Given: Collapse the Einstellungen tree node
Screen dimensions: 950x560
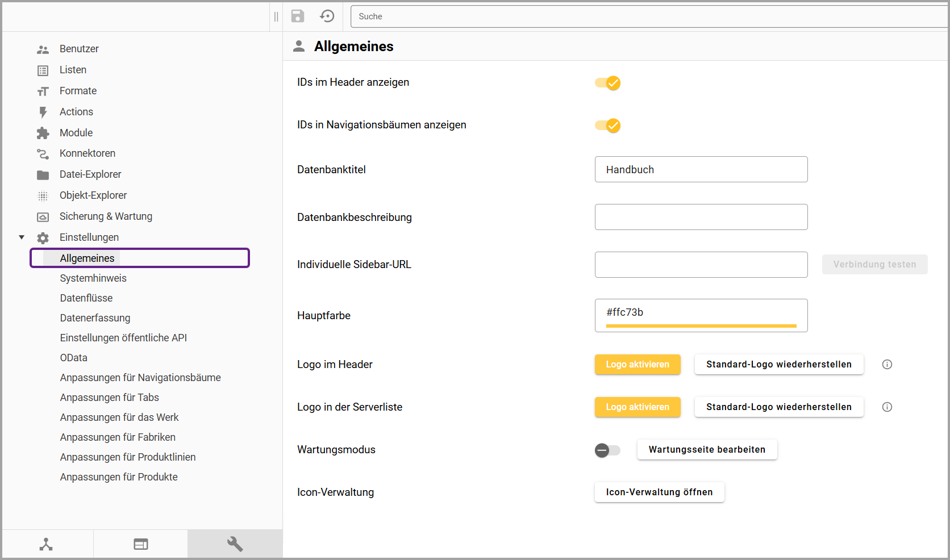Looking at the screenshot, I should pos(22,237).
